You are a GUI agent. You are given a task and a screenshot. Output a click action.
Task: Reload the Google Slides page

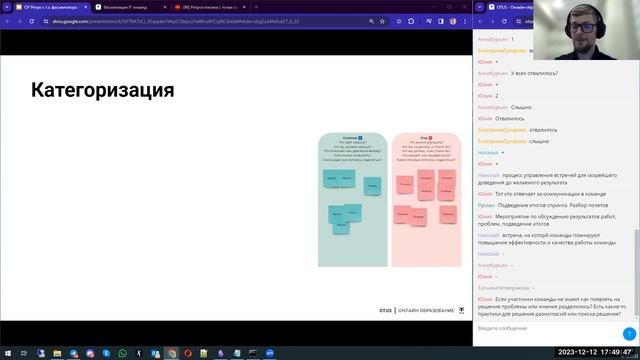pos(31,21)
